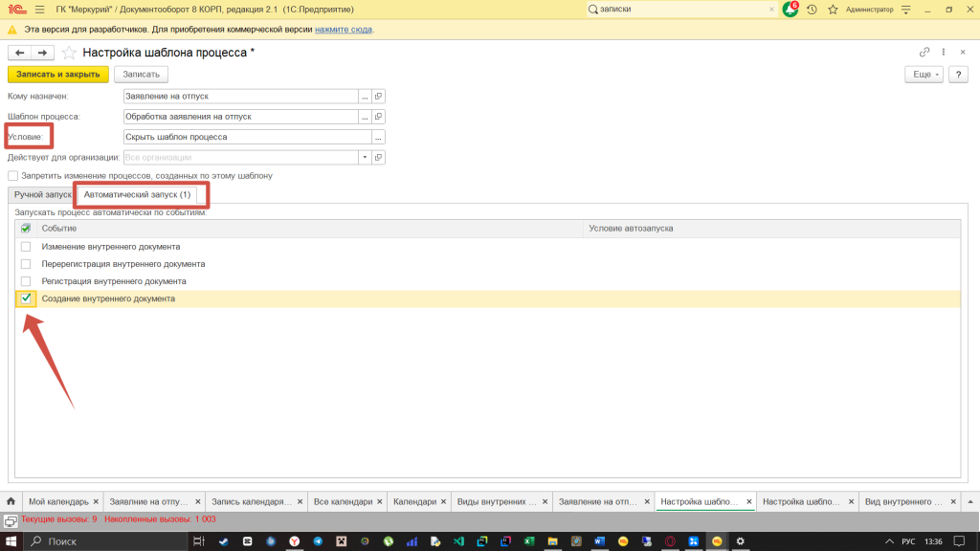The image size is (980, 551).
Task: Click into the 'Шаблон процесса' field
Action: (240, 117)
